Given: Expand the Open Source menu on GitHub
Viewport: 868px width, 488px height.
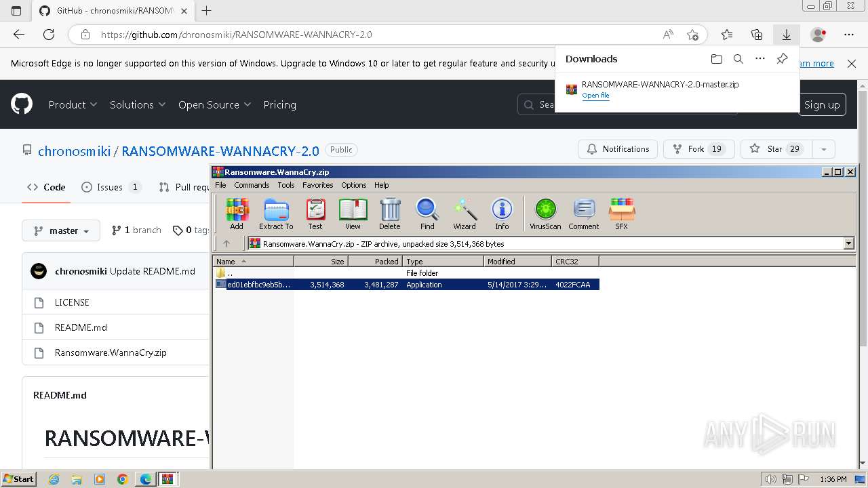Looking at the screenshot, I should pos(214,104).
